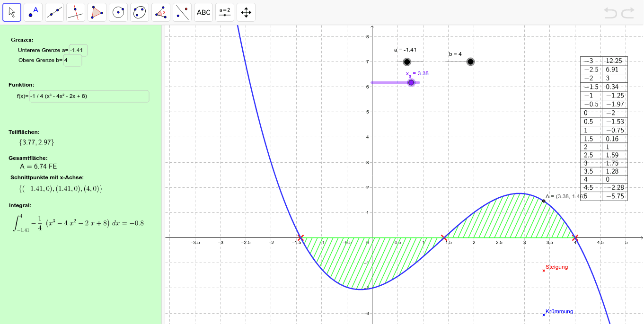Click the 'A = 6.74 FE' value
This screenshot has width=644, height=325.
tap(38, 167)
